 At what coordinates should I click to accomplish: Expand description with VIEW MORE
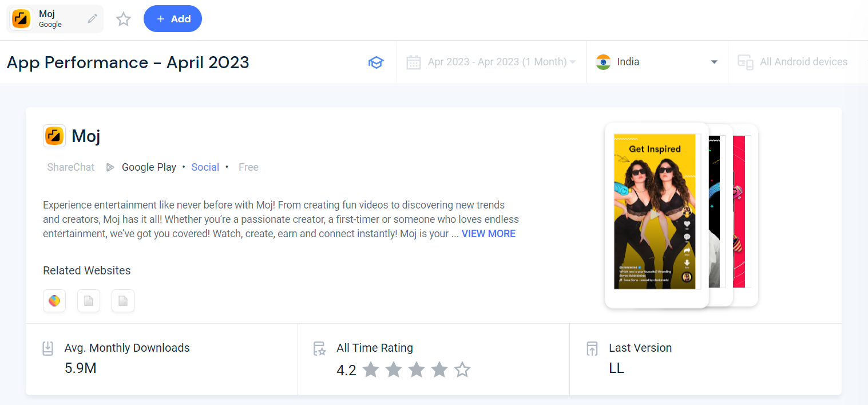tap(489, 234)
